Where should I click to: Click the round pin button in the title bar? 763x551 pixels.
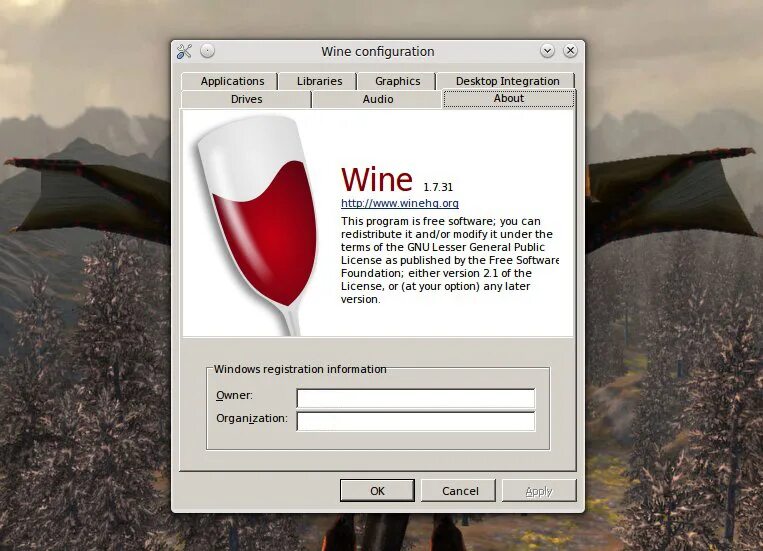point(207,51)
